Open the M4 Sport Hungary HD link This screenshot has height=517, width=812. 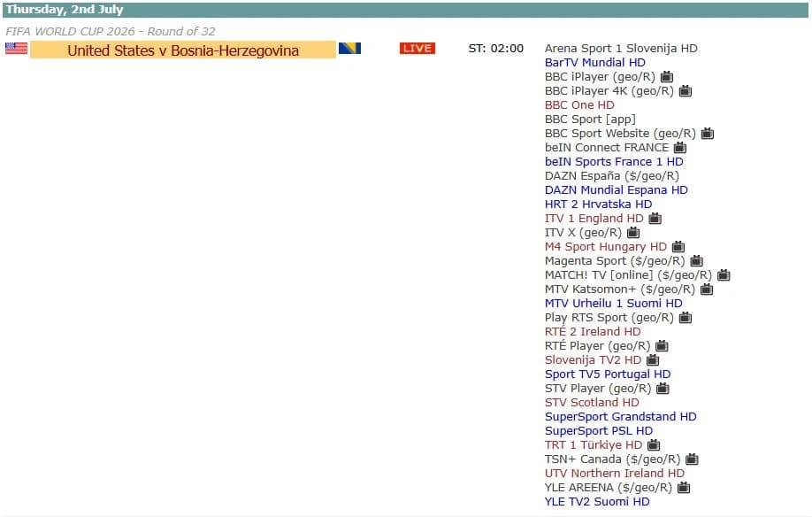coord(606,247)
